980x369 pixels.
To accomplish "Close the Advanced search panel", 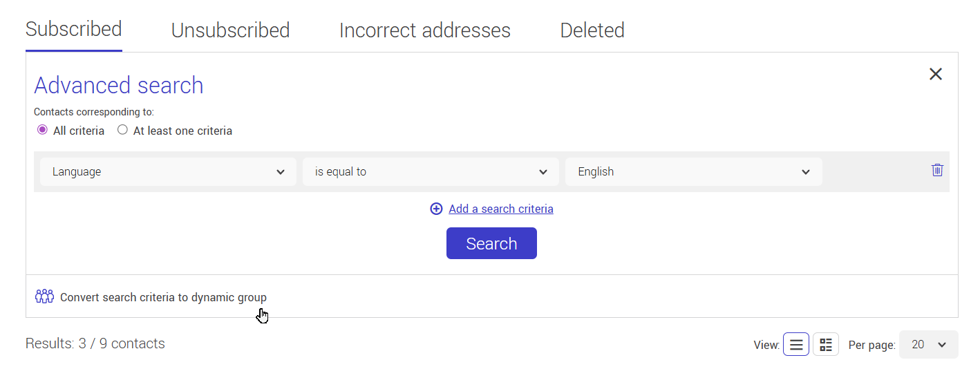I will click(936, 74).
